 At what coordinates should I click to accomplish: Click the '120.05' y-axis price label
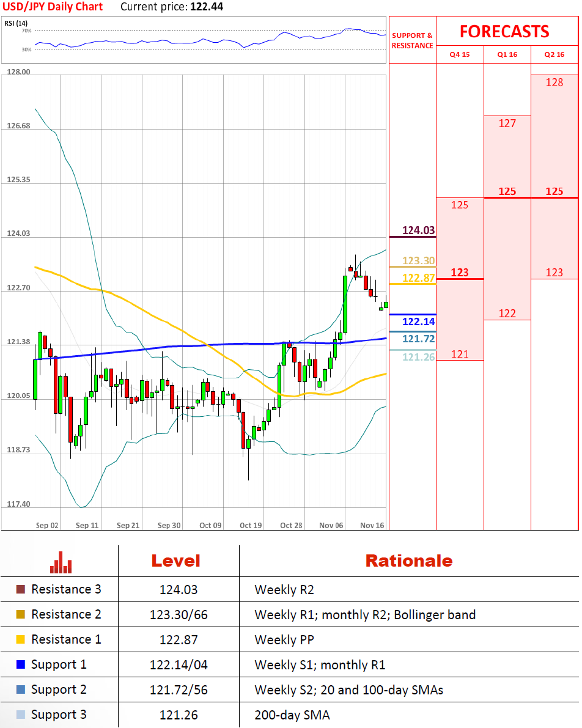[18, 395]
